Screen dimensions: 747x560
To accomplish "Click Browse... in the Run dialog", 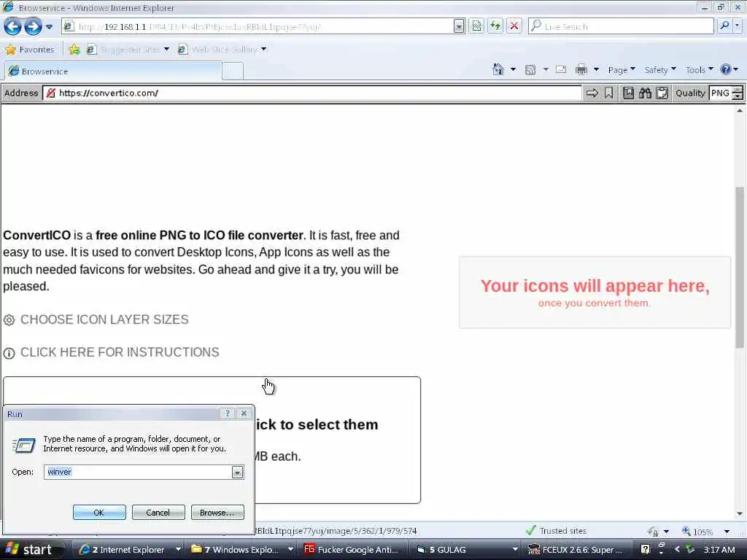I will 217,513.
